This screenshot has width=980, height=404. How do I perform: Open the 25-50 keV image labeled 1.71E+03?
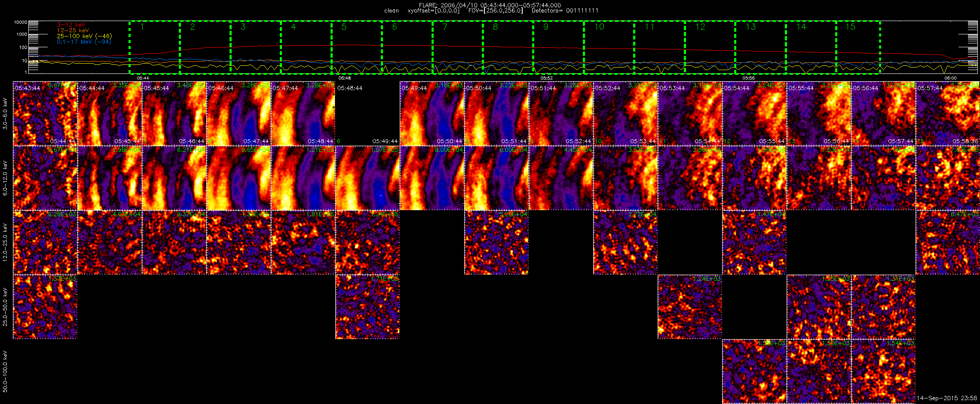[367, 307]
